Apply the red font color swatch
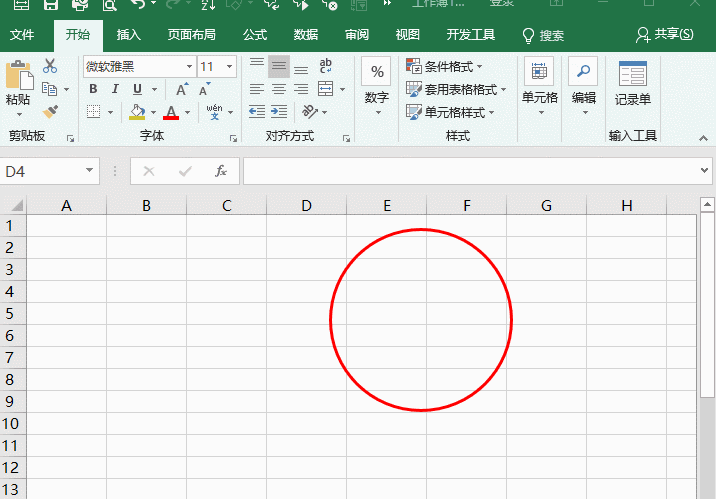This screenshot has height=499, width=716. coord(171,112)
